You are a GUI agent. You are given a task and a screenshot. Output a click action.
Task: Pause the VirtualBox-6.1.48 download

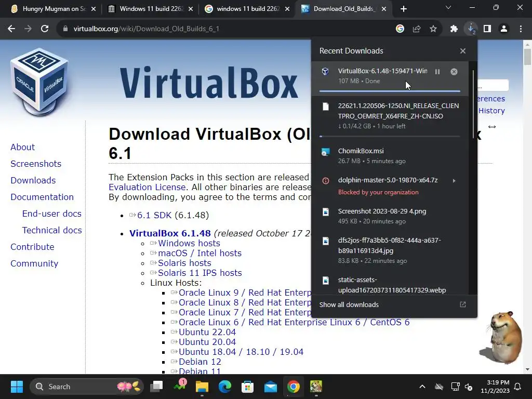point(437,72)
